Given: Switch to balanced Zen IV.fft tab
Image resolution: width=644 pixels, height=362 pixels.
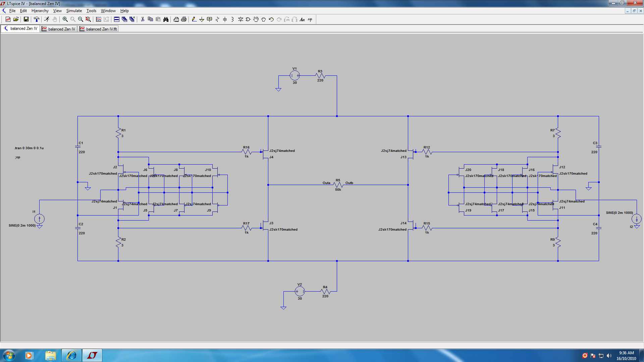Looking at the screenshot, I should click(98, 29).
